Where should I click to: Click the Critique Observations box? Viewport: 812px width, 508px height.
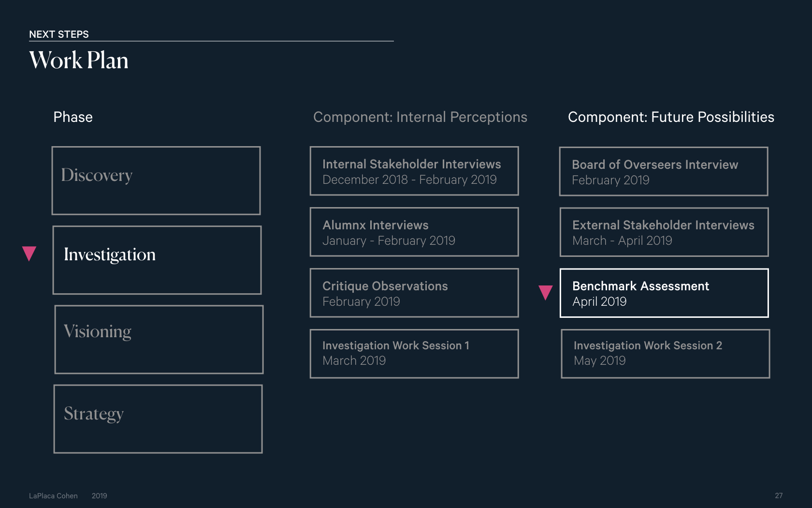pyautogui.click(x=414, y=293)
